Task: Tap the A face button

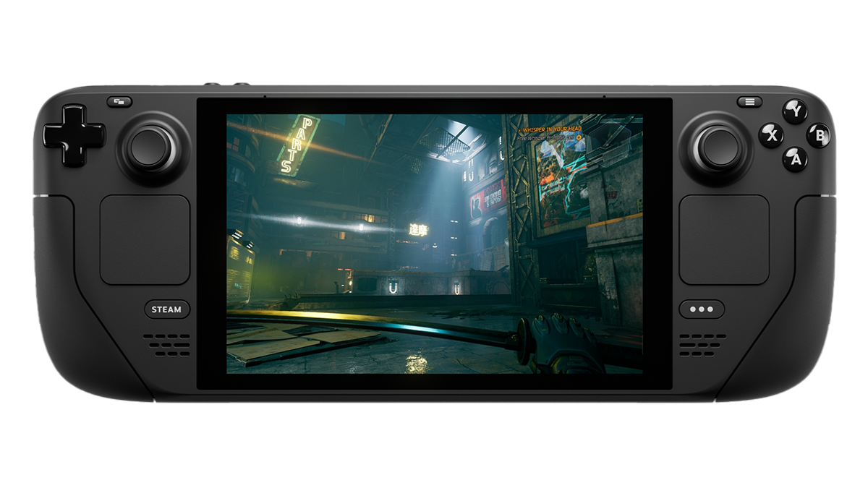Action: (795, 159)
